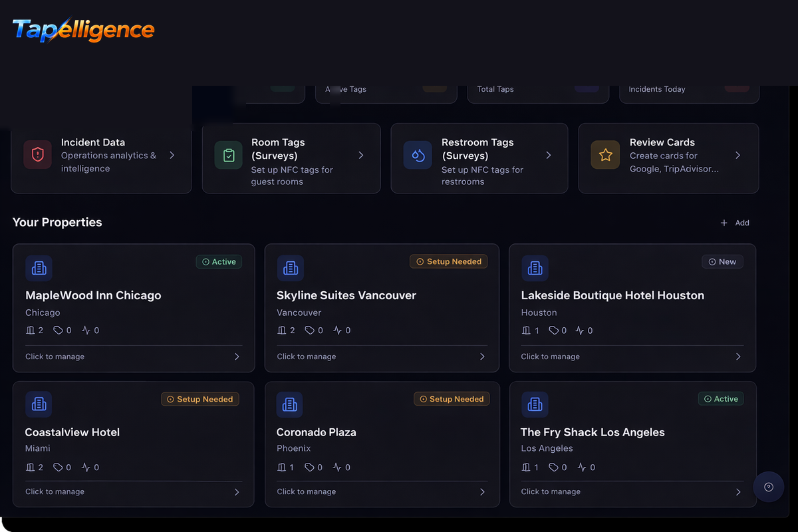Screen dimensions: 798x532
Task: Click 'Click to manage' on Skyline Suites card
Action: 306,356
